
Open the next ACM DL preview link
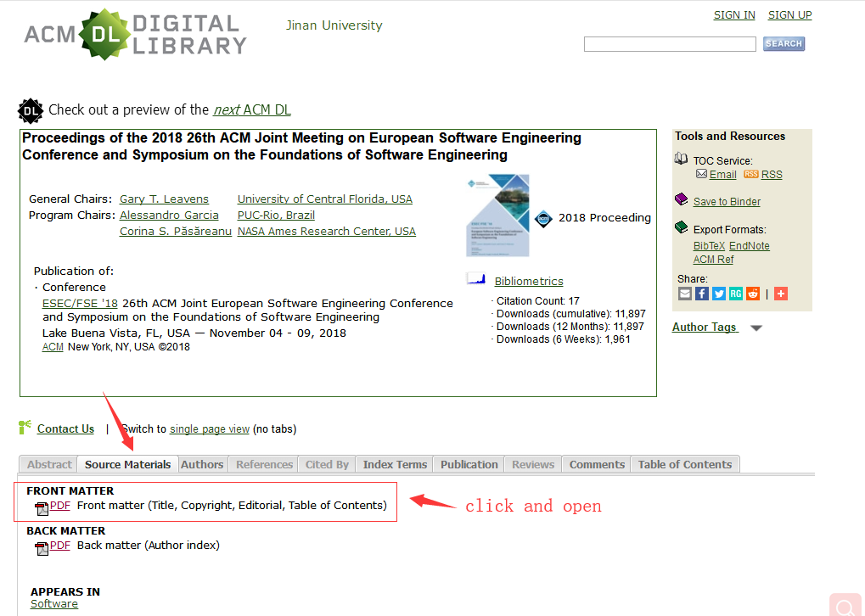coord(252,109)
